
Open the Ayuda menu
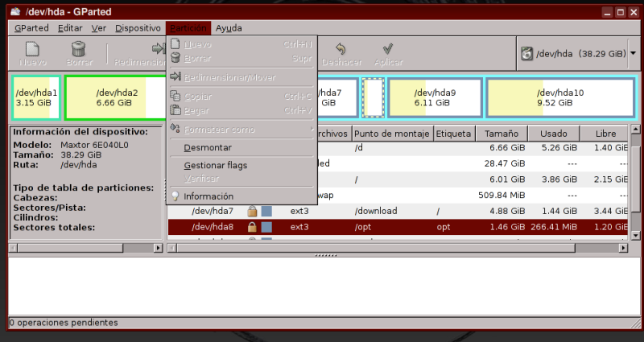tap(229, 28)
